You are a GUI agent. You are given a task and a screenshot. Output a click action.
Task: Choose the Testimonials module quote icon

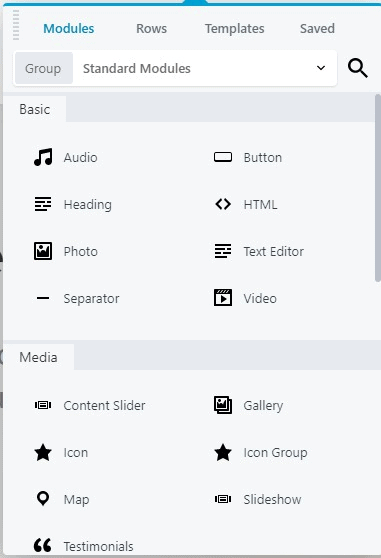tap(43, 545)
